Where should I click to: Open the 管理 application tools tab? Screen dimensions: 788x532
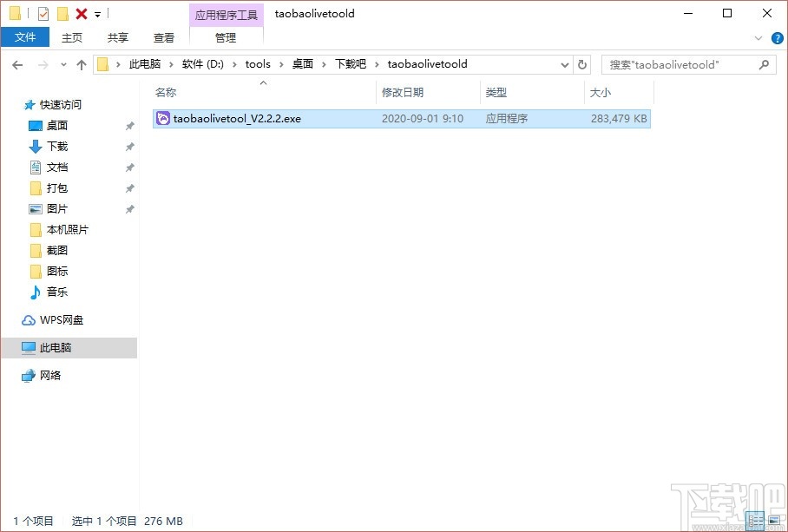point(225,37)
